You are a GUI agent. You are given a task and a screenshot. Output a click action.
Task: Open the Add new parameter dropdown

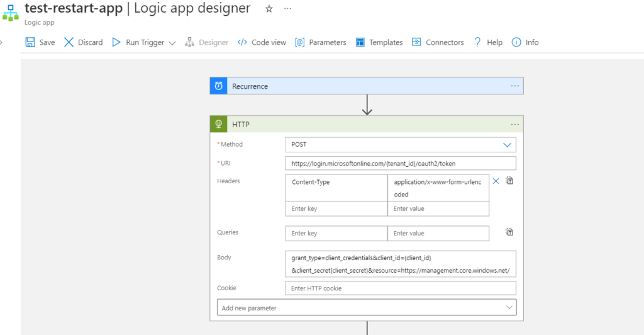(x=367, y=307)
